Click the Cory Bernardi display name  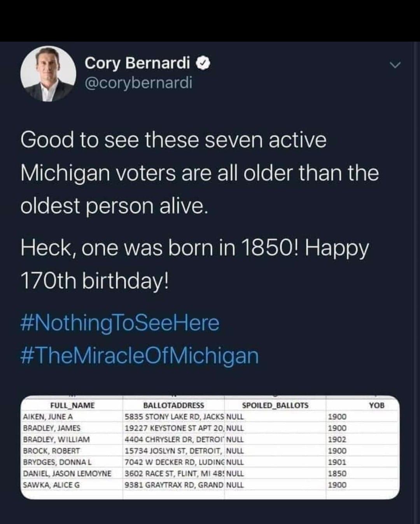click(137, 63)
